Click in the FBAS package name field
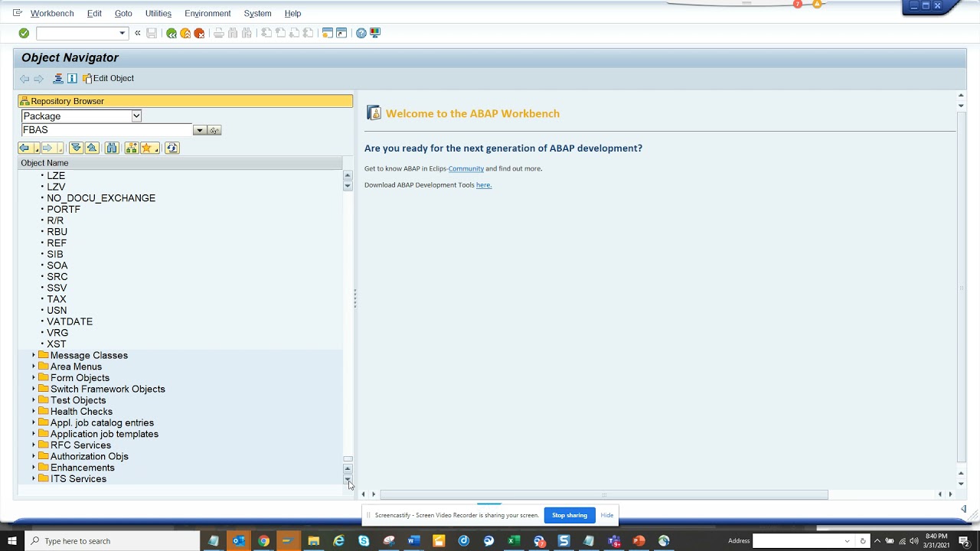980x551 pixels. 106,130
